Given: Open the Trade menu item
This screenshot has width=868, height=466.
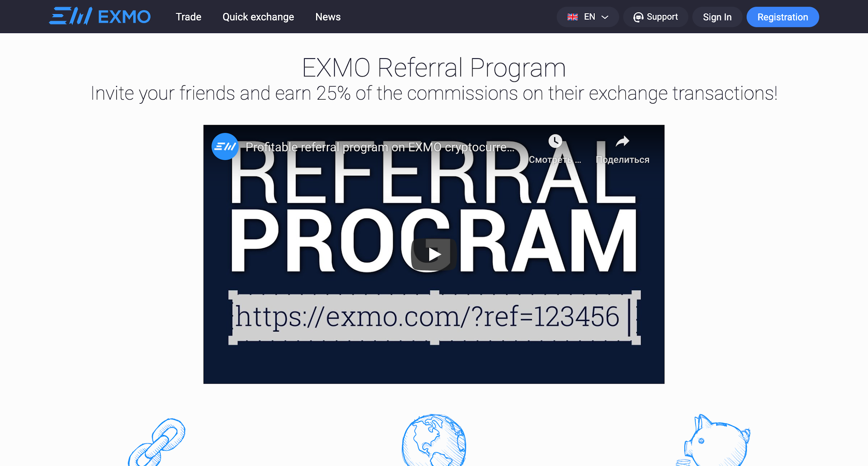Looking at the screenshot, I should pyautogui.click(x=188, y=17).
